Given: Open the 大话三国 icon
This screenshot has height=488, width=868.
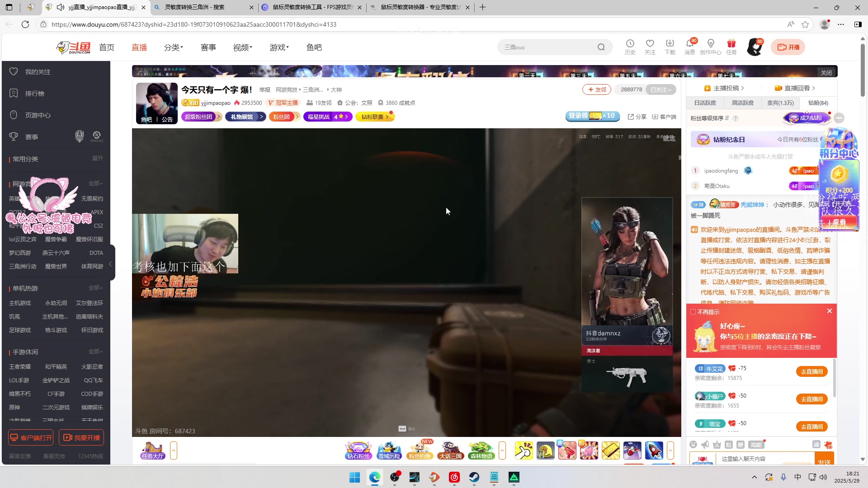Looking at the screenshot, I should [450, 450].
